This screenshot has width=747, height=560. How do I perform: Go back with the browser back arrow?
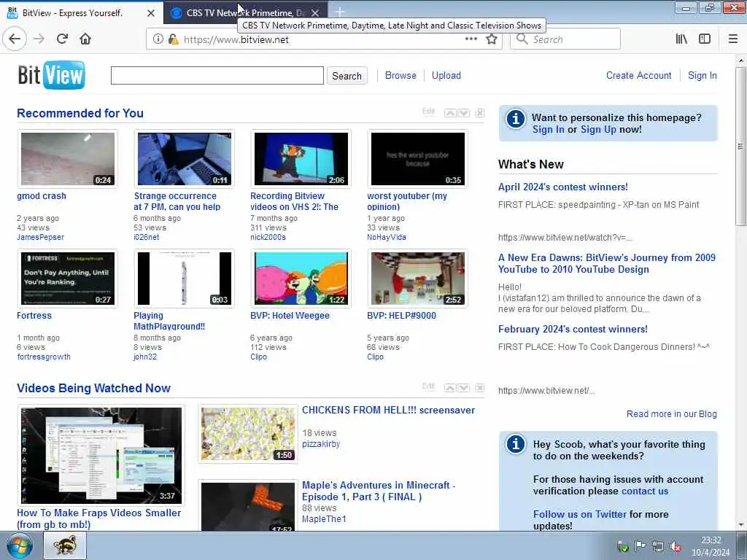(x=15, y=39)
